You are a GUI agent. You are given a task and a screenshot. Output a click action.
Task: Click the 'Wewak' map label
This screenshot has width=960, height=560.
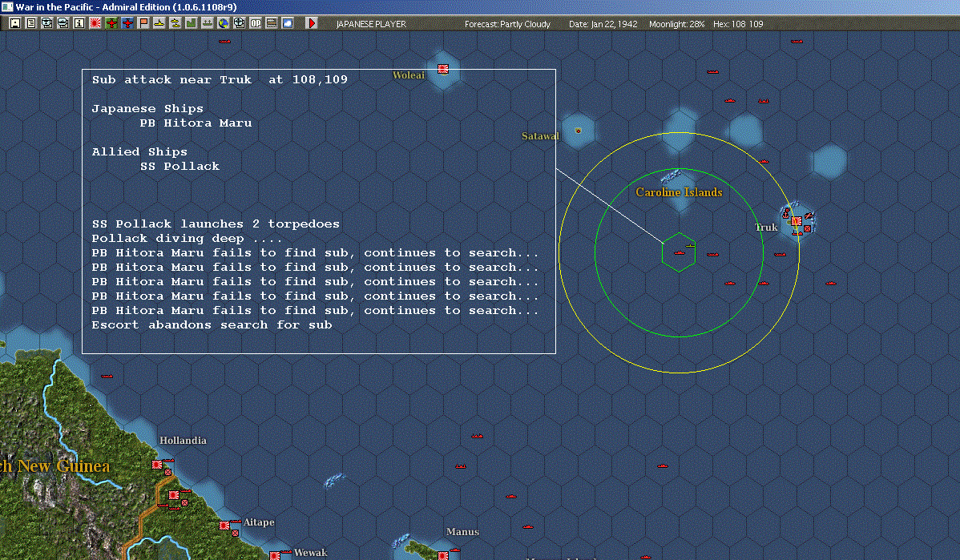(310, 553)
